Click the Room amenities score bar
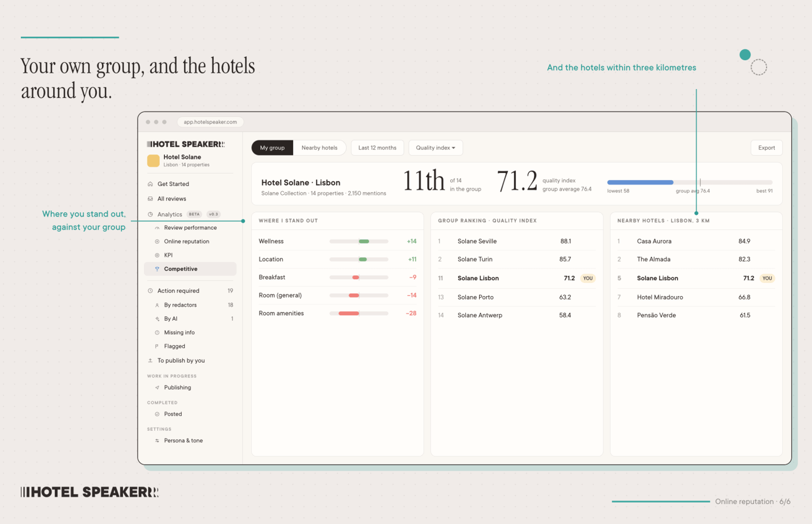 (x=359, y=314)
